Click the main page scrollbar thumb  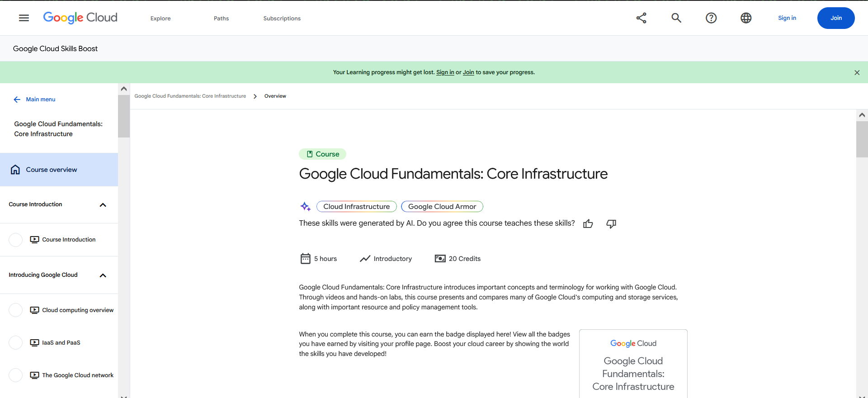click(x=862, y=139)
